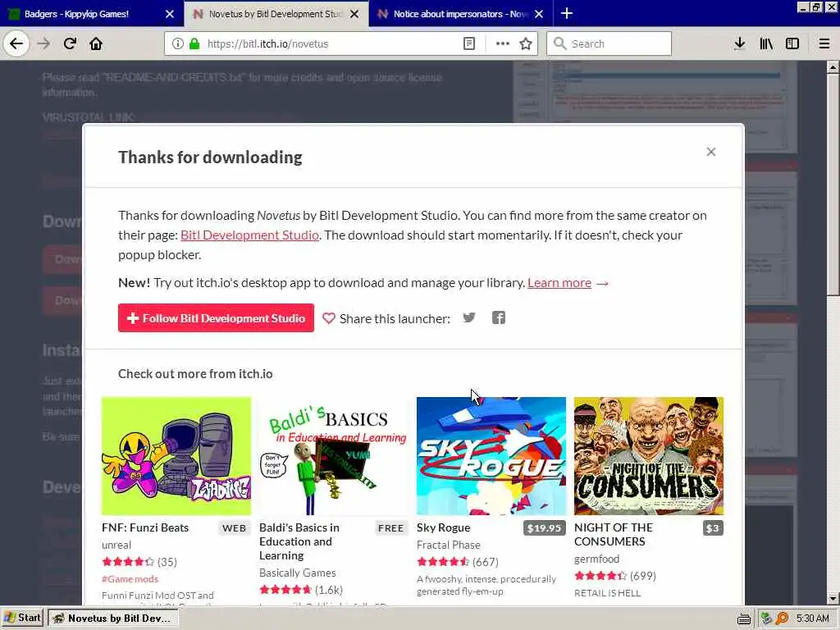Click the page scrollbar down arrow
The height and width of the screenshot is (630, 840).
click(833, 598)
